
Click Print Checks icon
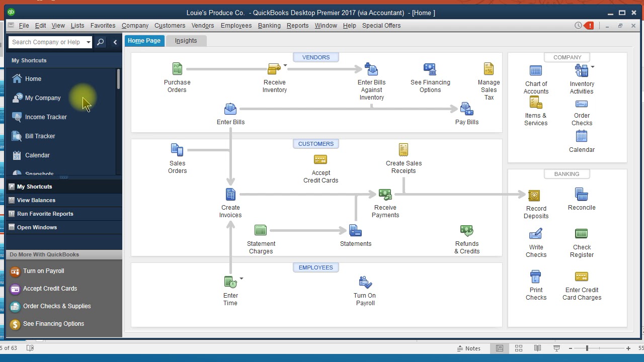point(535,277)
